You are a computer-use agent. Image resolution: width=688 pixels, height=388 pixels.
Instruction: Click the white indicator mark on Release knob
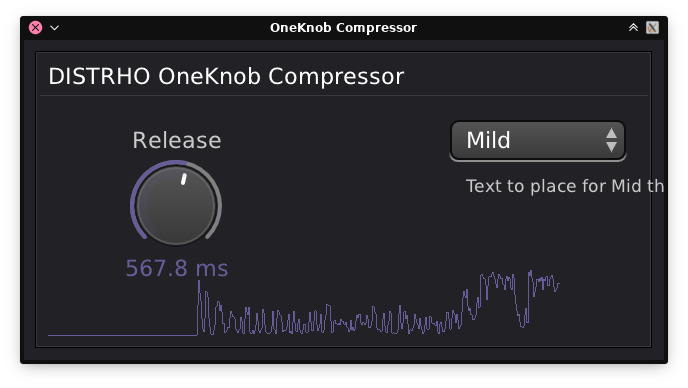point(184,179)
